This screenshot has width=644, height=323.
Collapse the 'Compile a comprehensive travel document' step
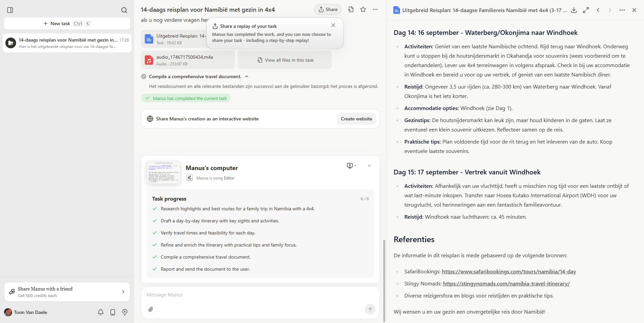click(247, 76)
